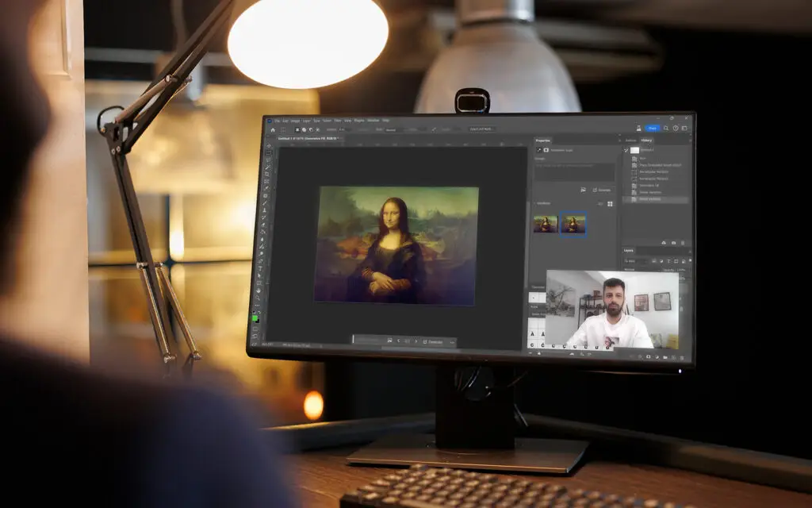This screenshot has height=508, width=812.
Task: Create new document from current state icon
Action: coord(664,243)
